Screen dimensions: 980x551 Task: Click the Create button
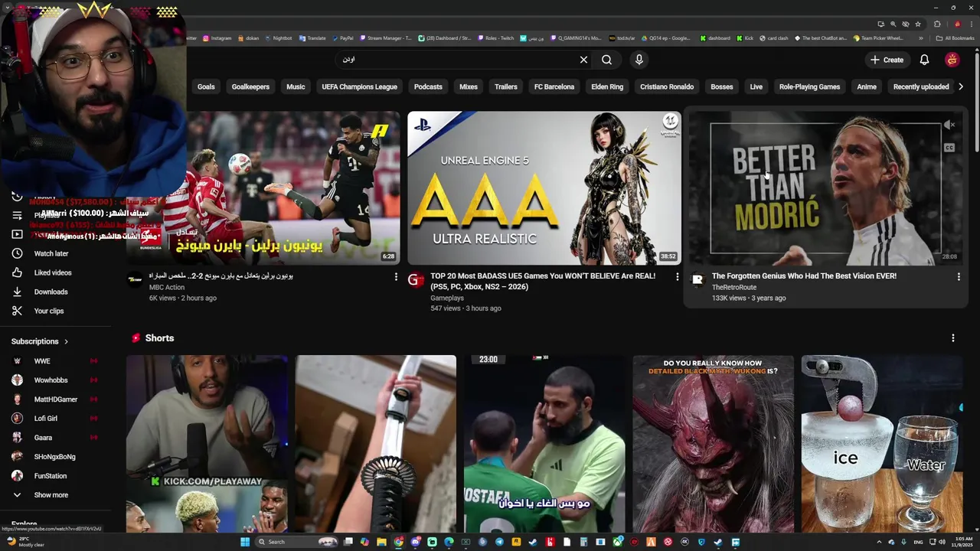click(887, 60)
